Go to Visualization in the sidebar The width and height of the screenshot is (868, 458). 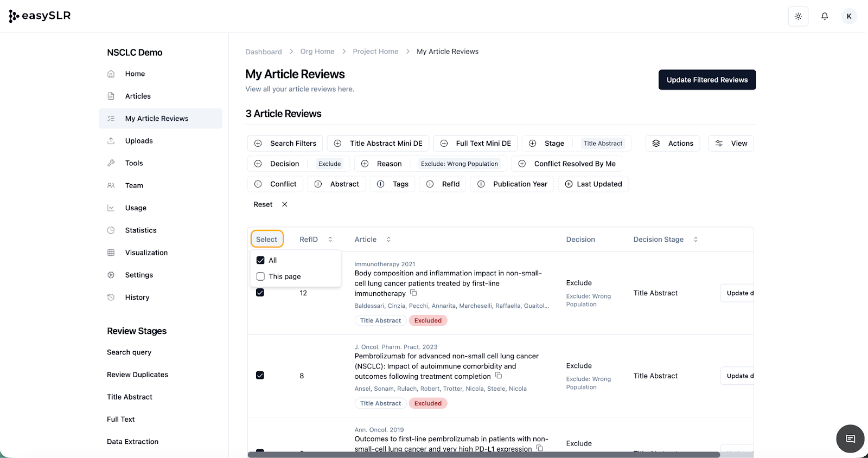pos(146,253)
